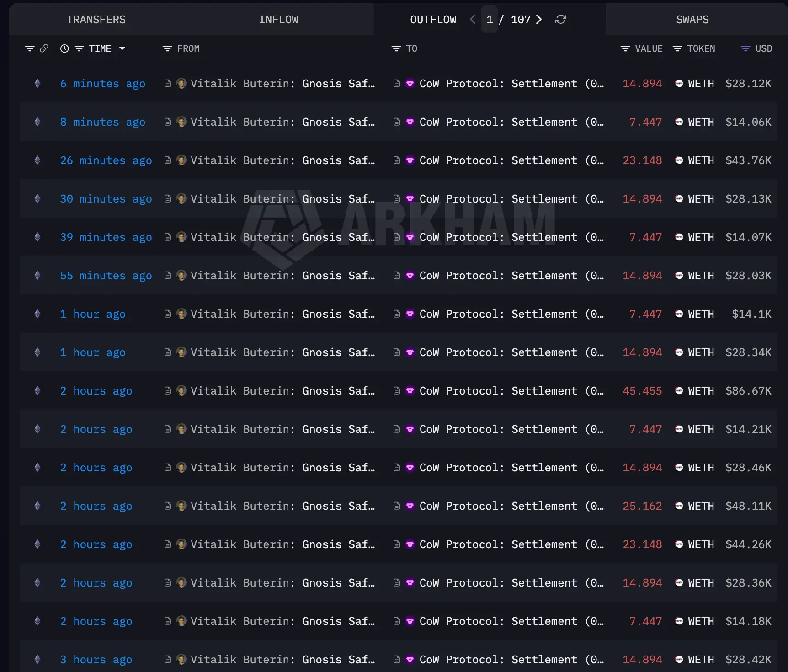The height and width of the screenshot is (672, 788).
Task: Click Ethereum icon in the $28.12K row
Action: [x=37, y=83]
